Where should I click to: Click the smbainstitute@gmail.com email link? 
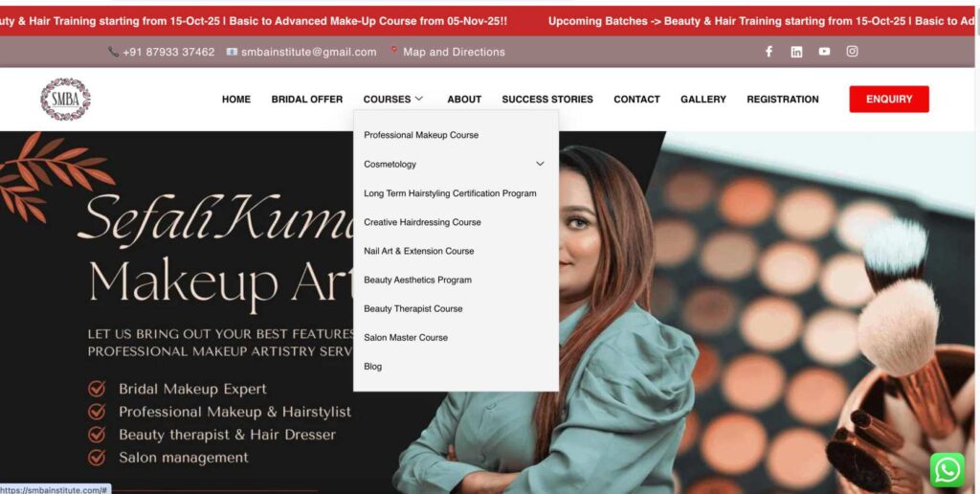tap(308, 52)
